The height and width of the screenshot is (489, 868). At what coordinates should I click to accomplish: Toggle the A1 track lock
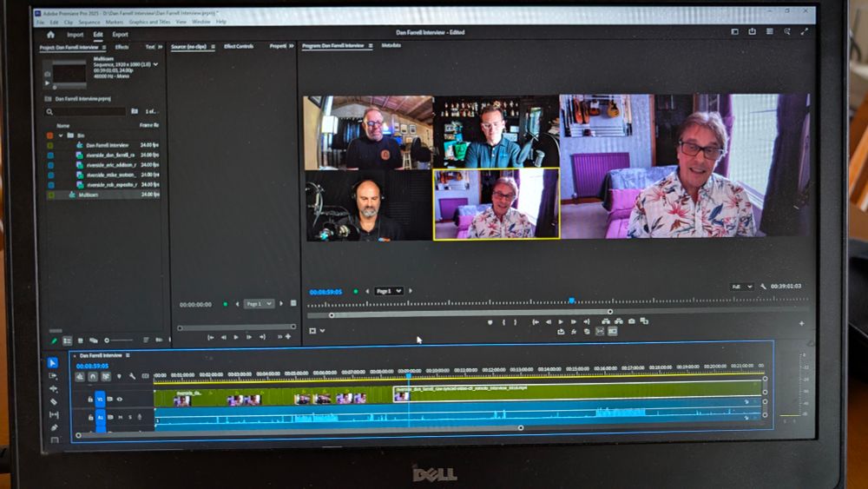[x=91, y=417]
